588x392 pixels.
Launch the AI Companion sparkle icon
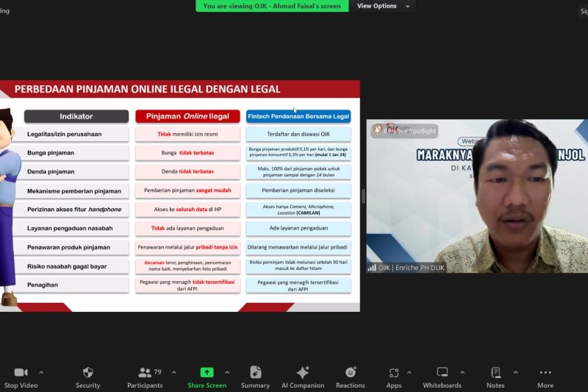(303, 372)
